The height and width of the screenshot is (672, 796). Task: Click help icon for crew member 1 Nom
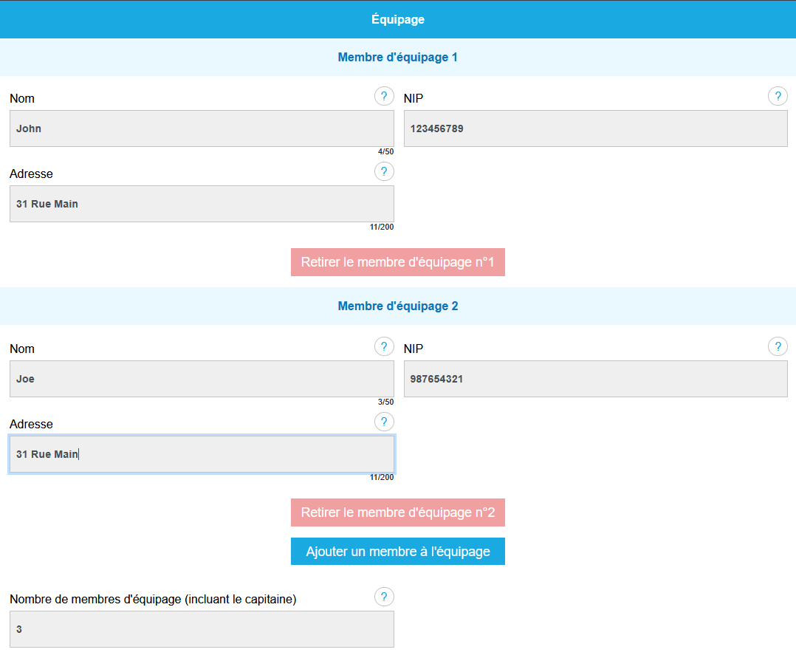(x=384, y=97)
